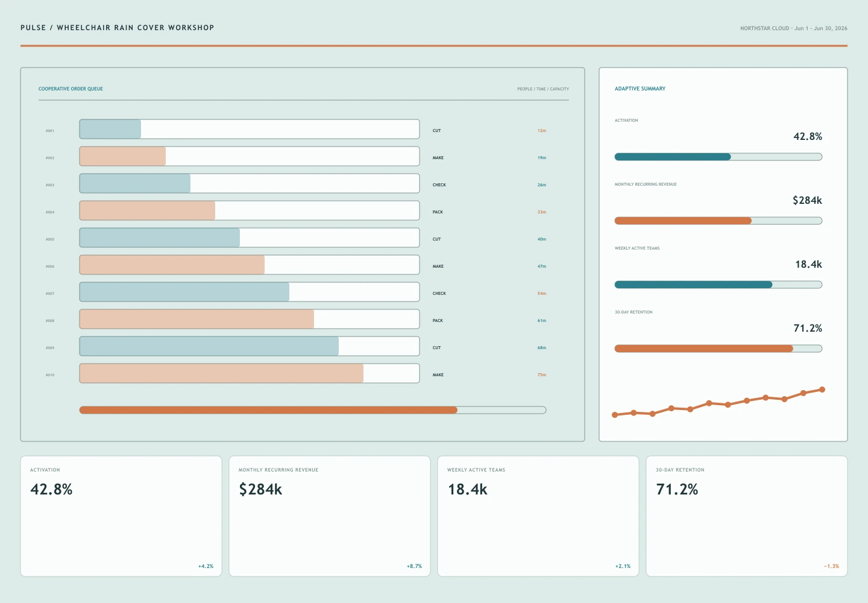Viewport: 868px width, 603px height.
Task: Click the overall orange queue progress bar
Action: pyautogui.click(x=313, y=410)
